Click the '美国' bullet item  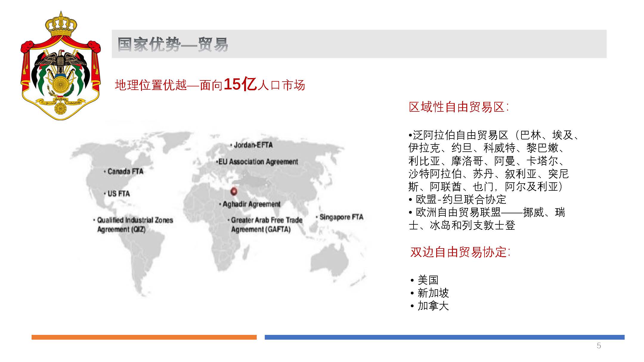[x=424, y=280]
